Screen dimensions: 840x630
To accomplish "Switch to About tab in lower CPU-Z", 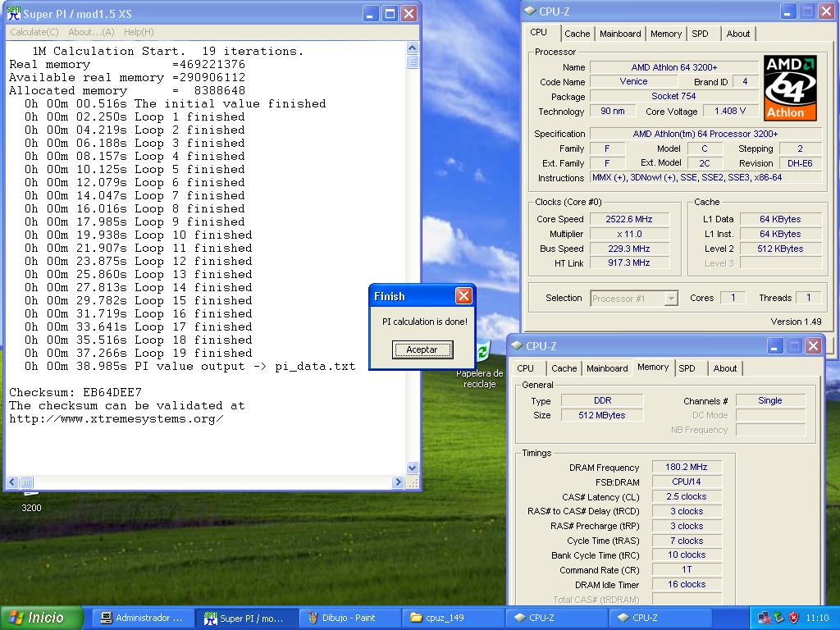I will click(x=725, y=368).
